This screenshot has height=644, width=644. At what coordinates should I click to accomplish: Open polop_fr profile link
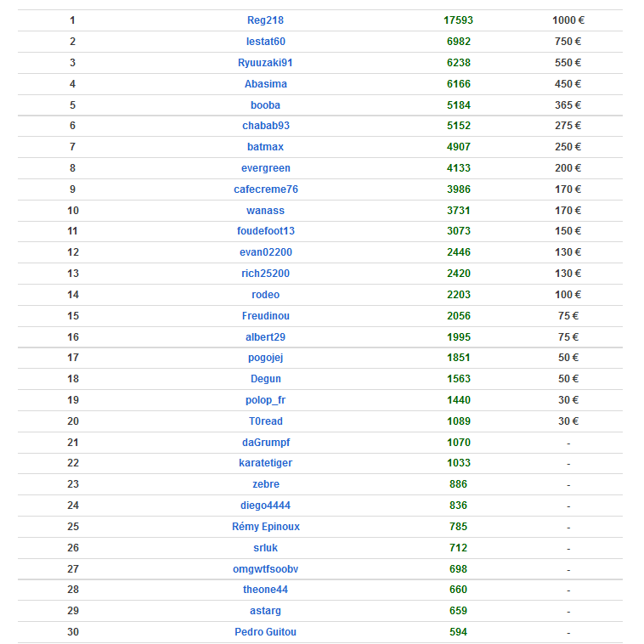point(265,400)
